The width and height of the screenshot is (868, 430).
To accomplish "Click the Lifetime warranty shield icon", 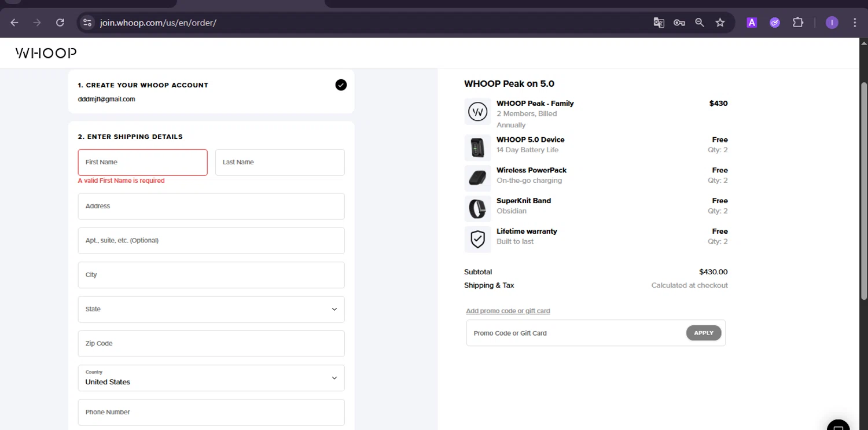I will click(477, 239).
